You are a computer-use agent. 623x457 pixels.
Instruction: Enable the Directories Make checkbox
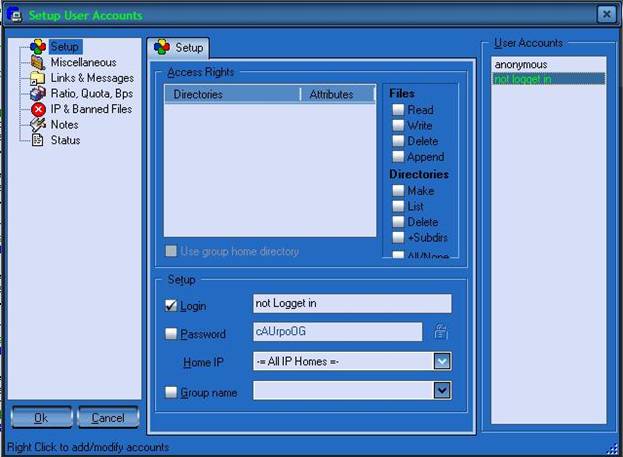pyautogui.click(x=398, y=191)
